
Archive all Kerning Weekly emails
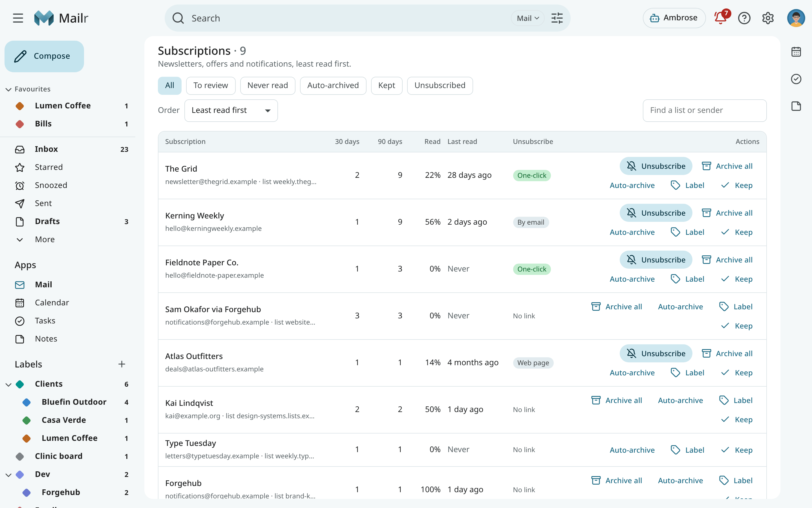pyautogui.click(x=727, y=213)
